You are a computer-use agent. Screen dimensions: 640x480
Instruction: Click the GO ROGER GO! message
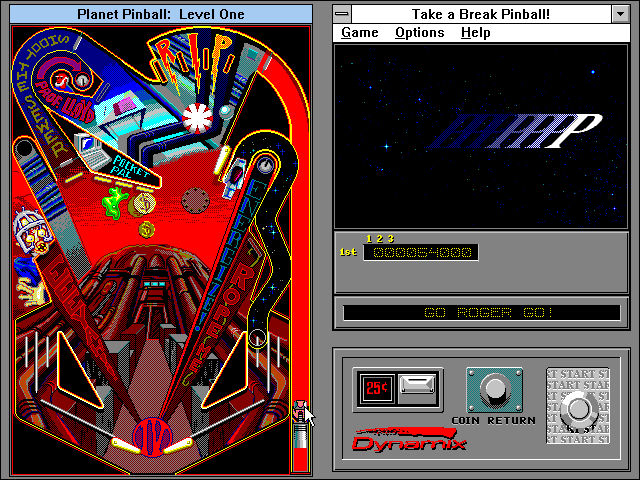[488, 313]
